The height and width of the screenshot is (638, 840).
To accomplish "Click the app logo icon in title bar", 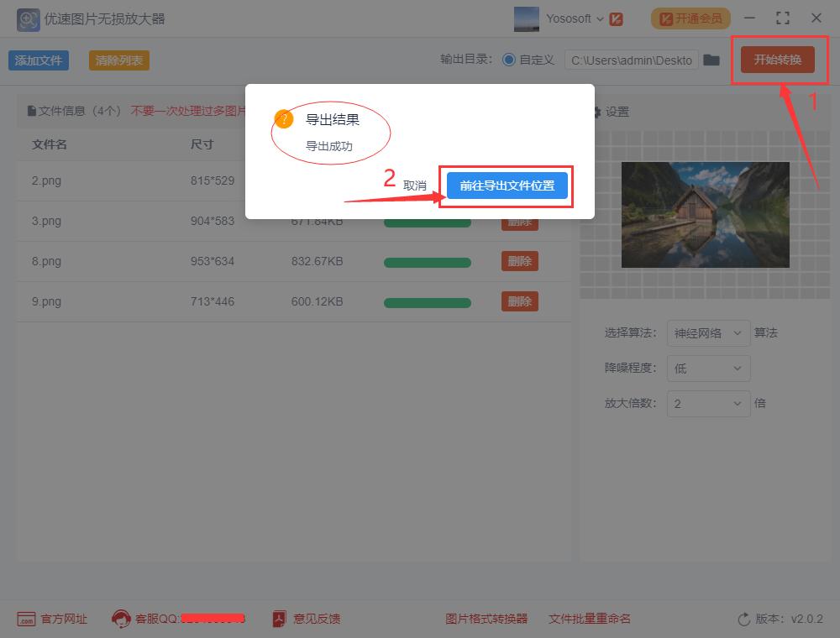I will [x=28, y=18].
